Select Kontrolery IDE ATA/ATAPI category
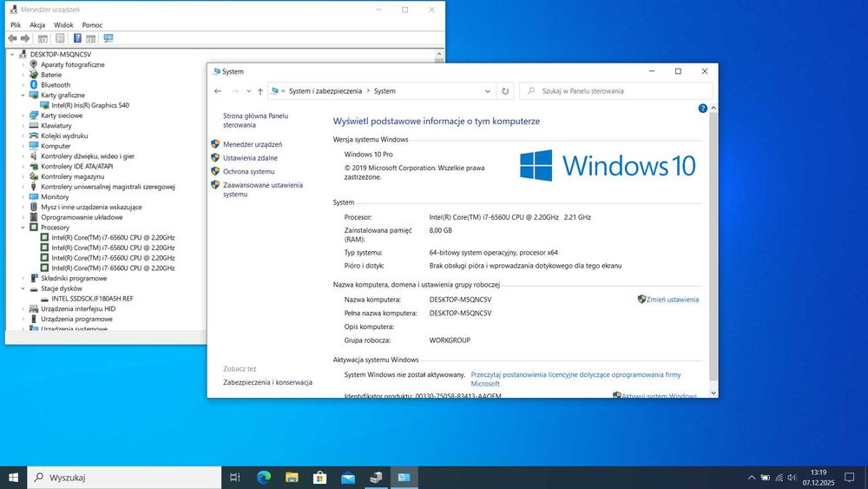 77,166
